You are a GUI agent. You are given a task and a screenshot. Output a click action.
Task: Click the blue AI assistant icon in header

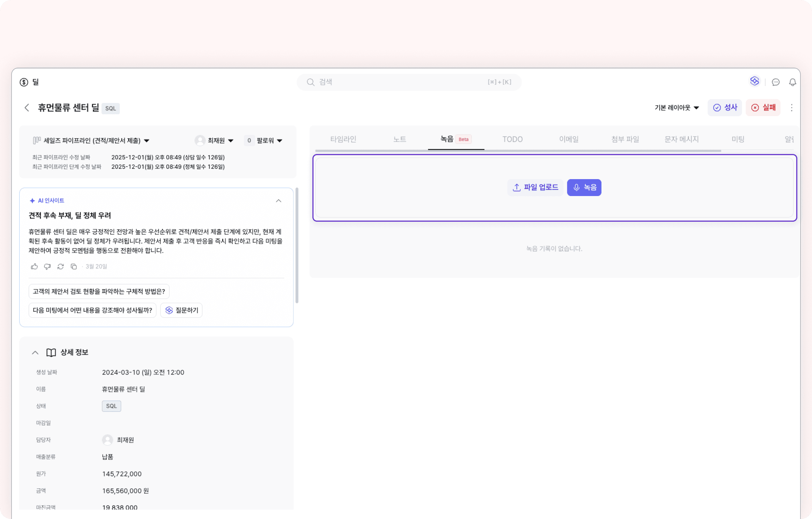pyautogui.click(x=754, y=81)
